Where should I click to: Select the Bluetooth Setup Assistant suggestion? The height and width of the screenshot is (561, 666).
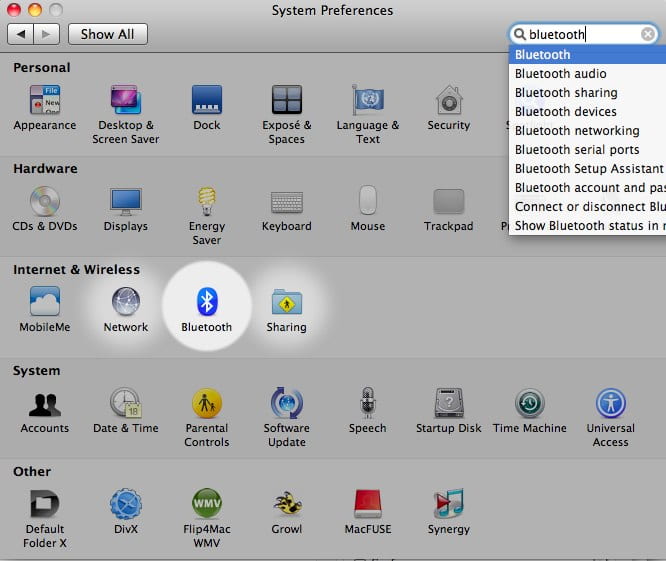587,169
